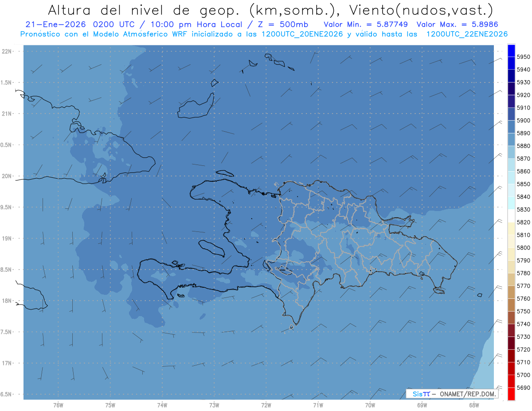
Task: Click the 69W longitude label
Action: tap(422, 405)
